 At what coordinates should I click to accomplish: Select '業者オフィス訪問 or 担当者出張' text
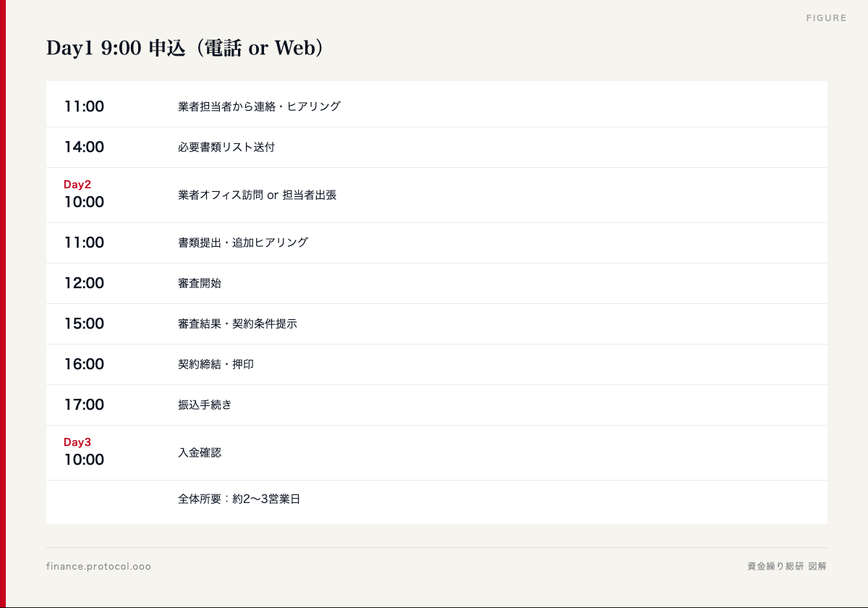258,195
